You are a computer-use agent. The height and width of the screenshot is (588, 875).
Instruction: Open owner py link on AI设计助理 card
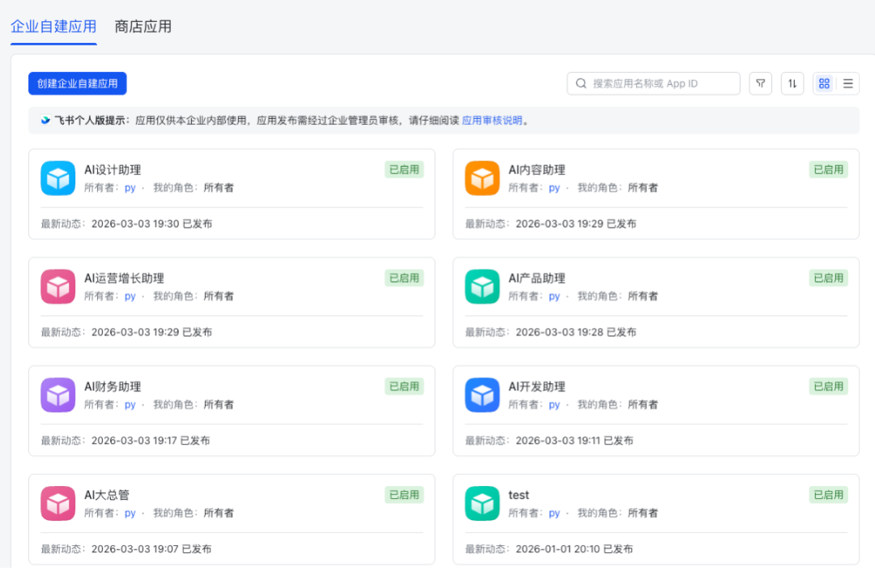click(x=130, y=188)
